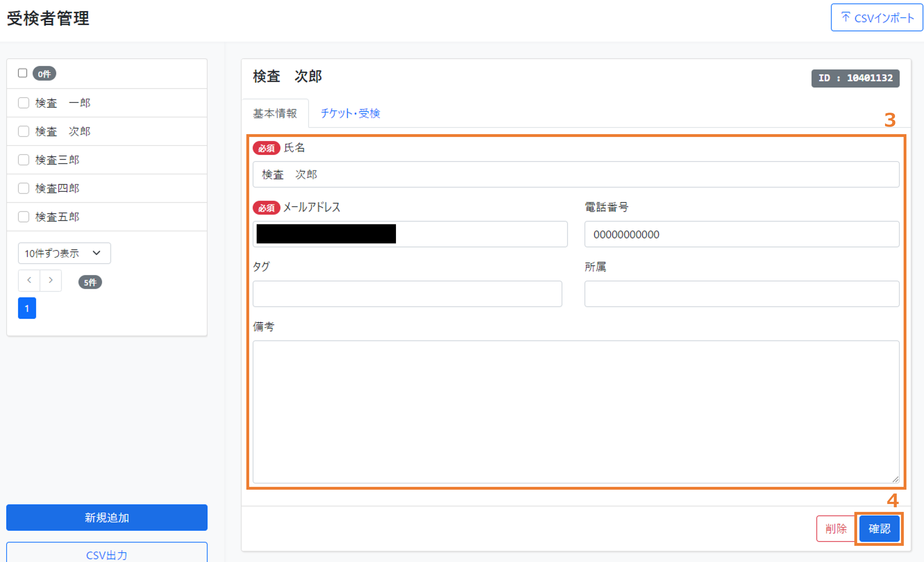
Task: Click the 0件 selected count badge
Action: click(x=44, y=74)
